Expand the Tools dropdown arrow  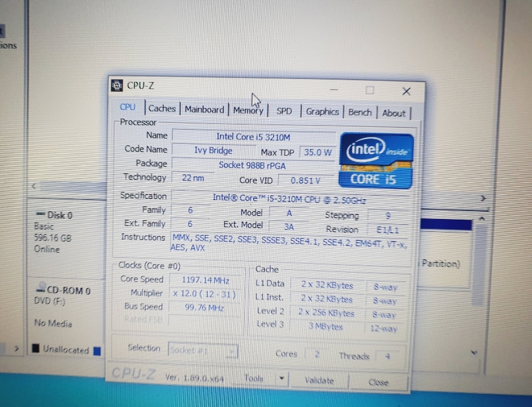(281, 378)
